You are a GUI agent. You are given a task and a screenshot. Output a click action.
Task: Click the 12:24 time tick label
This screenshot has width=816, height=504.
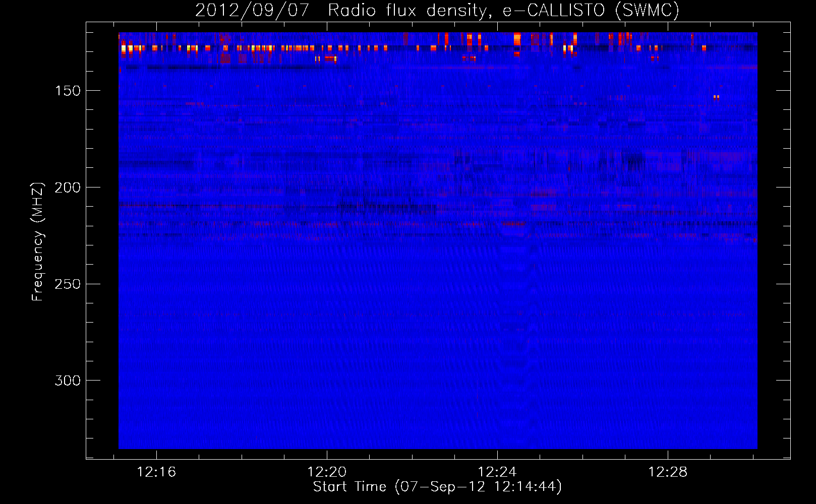click(497, 472)
